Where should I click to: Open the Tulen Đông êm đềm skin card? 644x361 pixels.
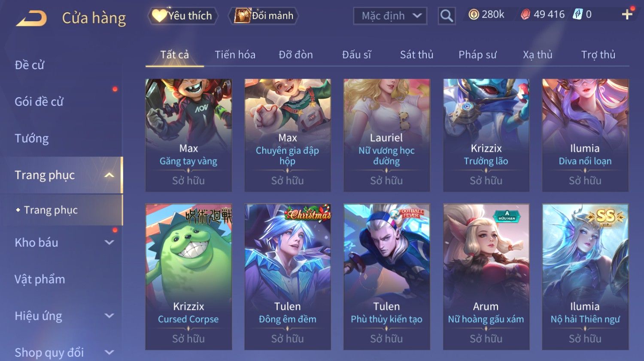(x=288, y=277)
